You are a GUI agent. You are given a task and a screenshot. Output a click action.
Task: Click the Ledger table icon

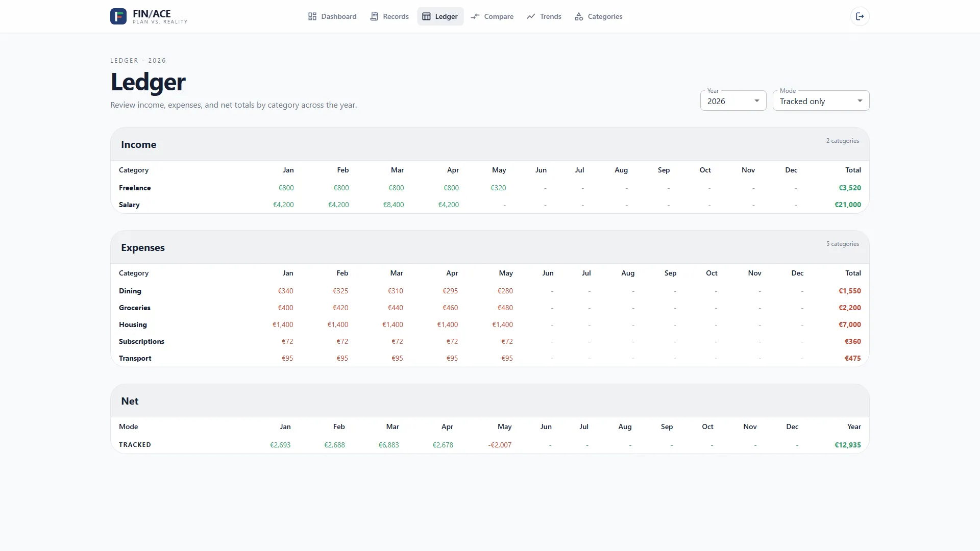coord(426,16)
